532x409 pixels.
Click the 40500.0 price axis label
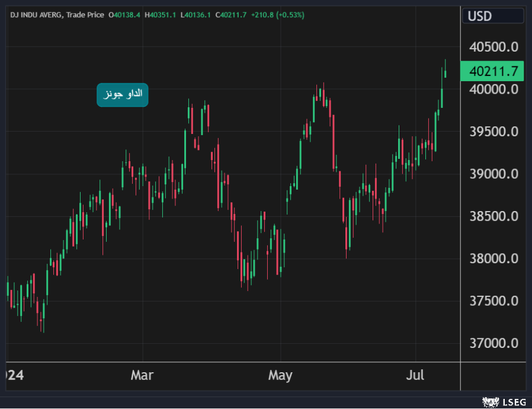pos(493,47)
